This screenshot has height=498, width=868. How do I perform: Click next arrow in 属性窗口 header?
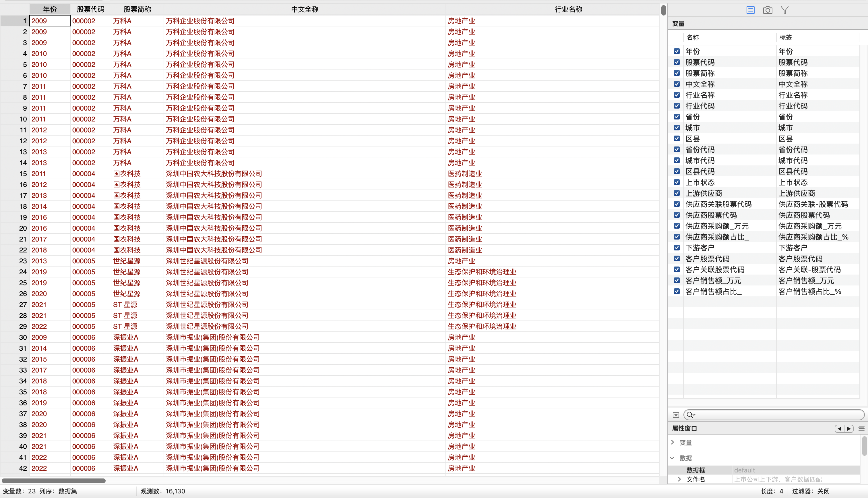click(849, 428)
